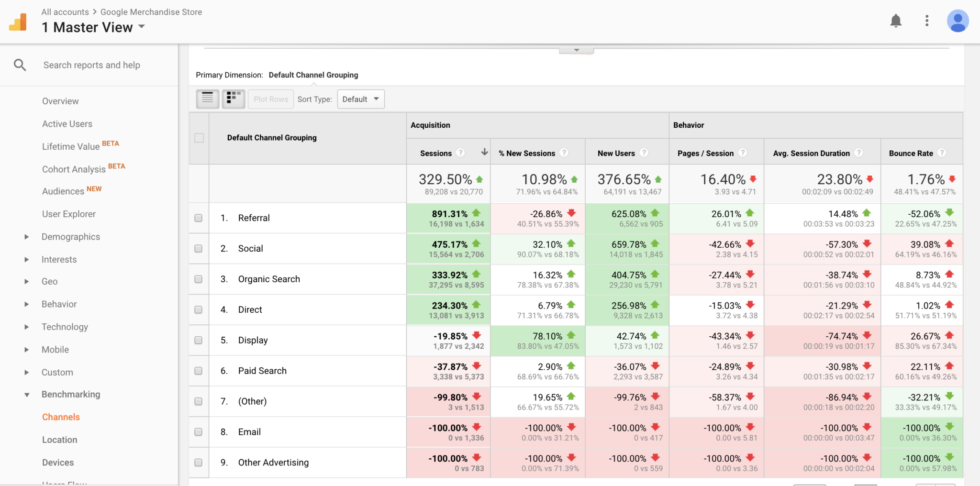Check the (Other) row checkbox
The image size is (980, 486).
coord(199,401)
